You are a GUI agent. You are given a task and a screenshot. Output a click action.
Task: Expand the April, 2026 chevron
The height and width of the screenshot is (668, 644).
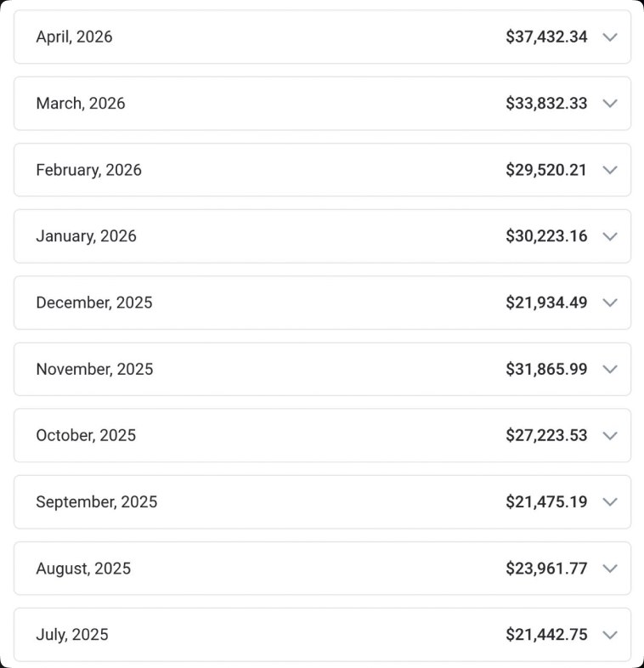point(610,37)
